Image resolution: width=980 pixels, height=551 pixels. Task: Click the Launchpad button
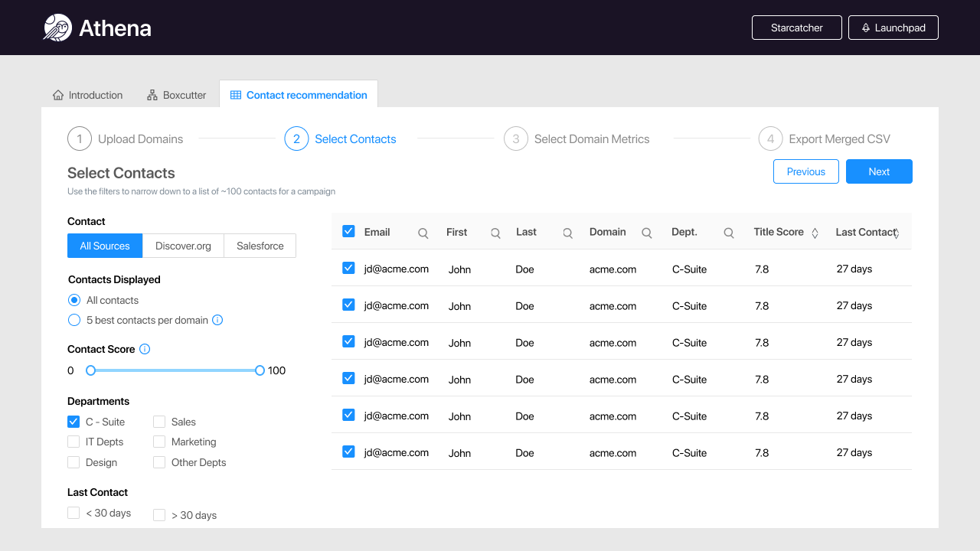pyautogui.click(x=893, y=28)
